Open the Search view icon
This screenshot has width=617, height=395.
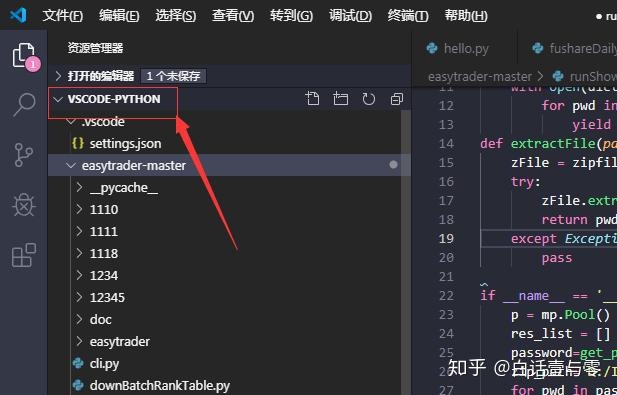pos(24,105)
